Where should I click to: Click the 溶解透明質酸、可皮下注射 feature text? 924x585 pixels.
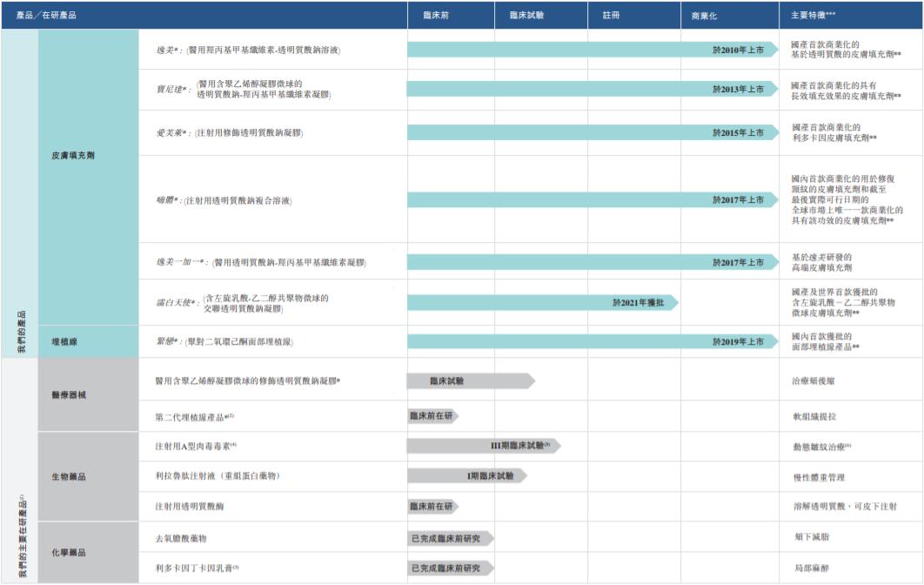(845, 507)
